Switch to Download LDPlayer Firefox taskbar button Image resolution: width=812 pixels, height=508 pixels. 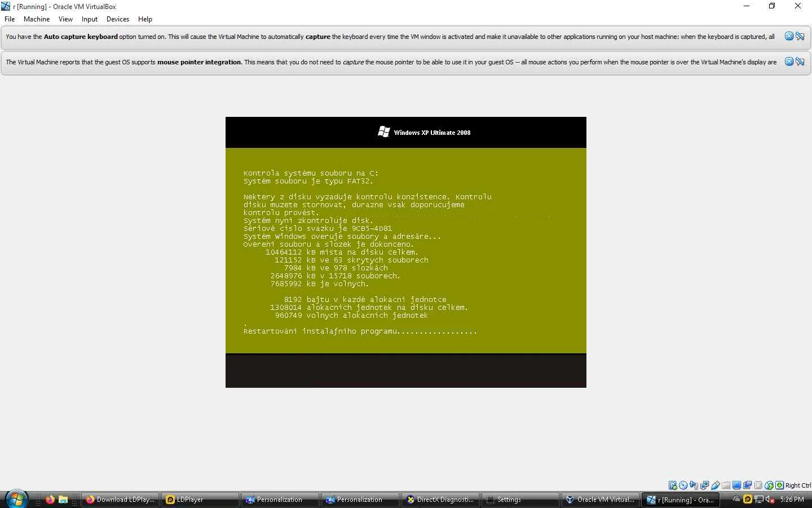121,500
